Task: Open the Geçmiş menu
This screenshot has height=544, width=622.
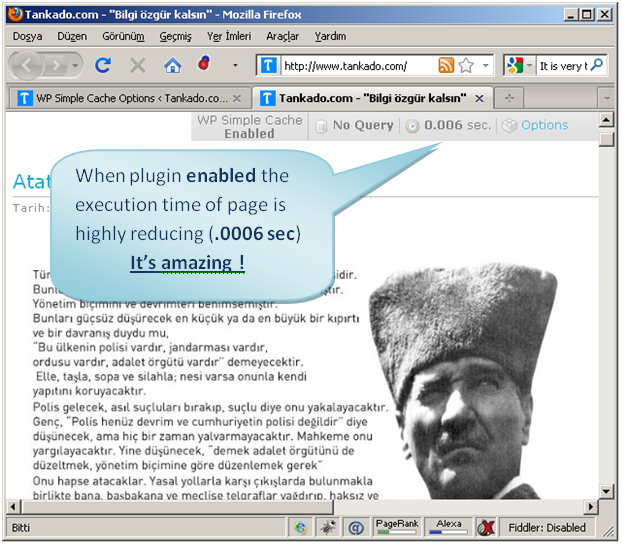Action: pos(175,36)
